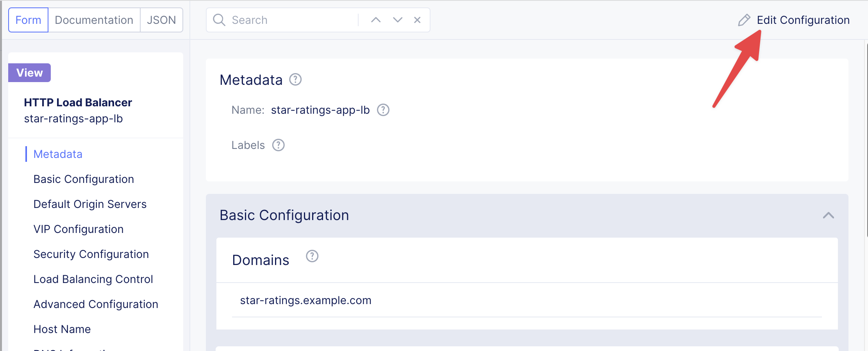Collapse the Basic Configuration section
This screenshot has height=351, width=868.
pos(828,215)
